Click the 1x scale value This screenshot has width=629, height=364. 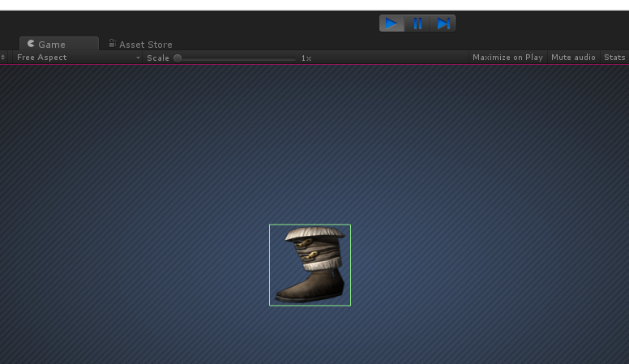306,58
